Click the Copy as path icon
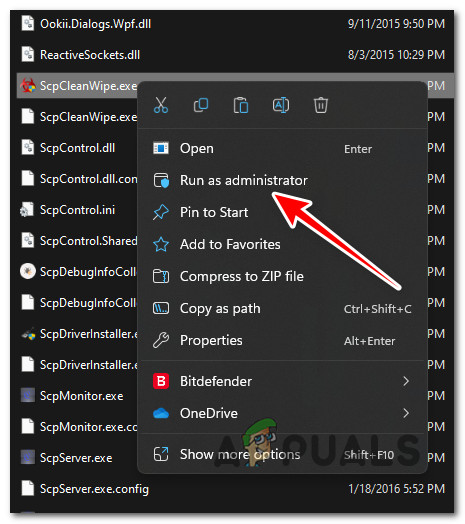This screenshot has width=465, height=524. coord(161,308)
